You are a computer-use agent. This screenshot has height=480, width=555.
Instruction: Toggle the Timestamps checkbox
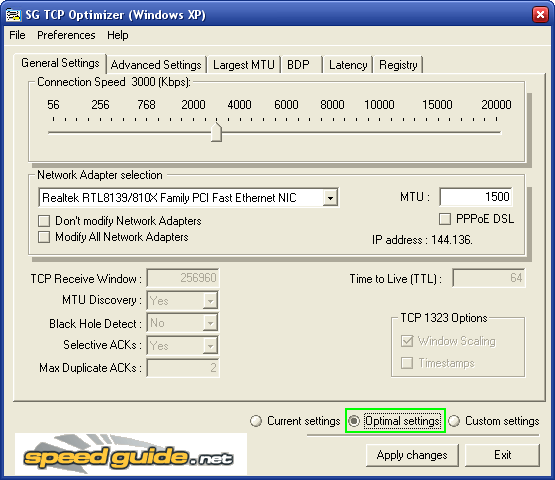click(x=407, y=363)
